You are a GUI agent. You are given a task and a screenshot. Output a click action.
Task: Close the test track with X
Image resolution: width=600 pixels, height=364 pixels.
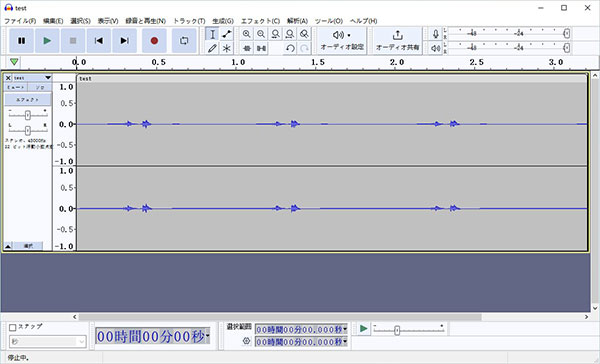[8, 78]
